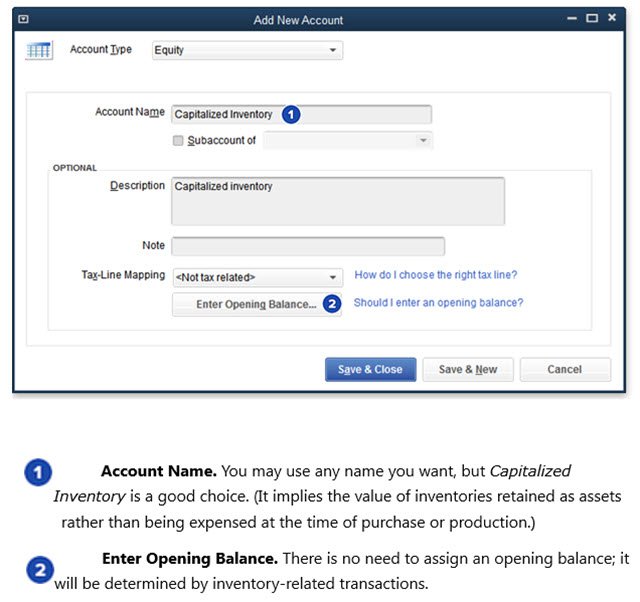
Task: Enable the Subaccount of checkbox
Action: tap(178, 141)
